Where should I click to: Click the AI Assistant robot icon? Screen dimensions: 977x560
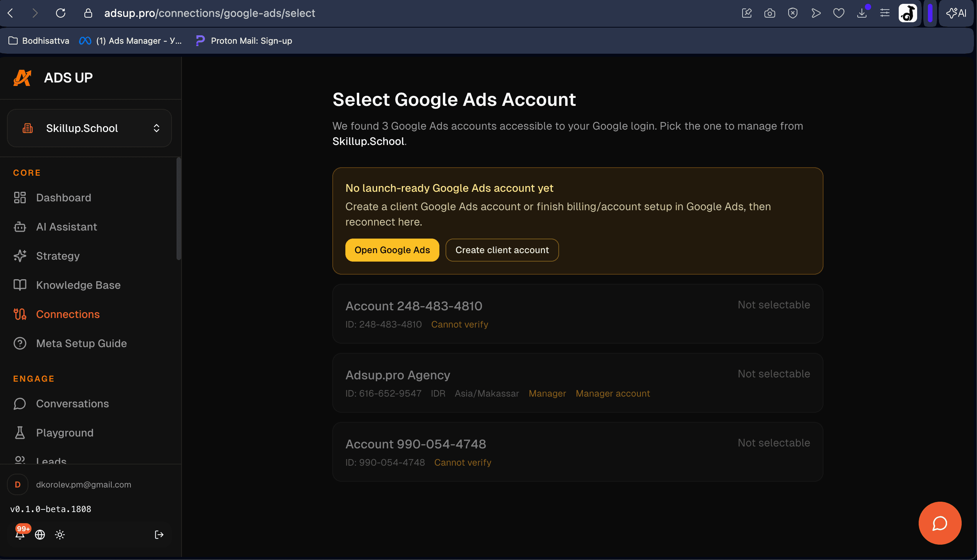click(20, 227)
